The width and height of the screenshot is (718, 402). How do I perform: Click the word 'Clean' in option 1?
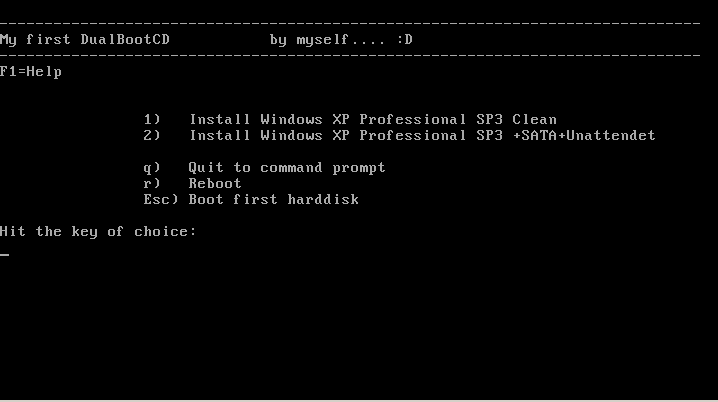click(534, 120)
